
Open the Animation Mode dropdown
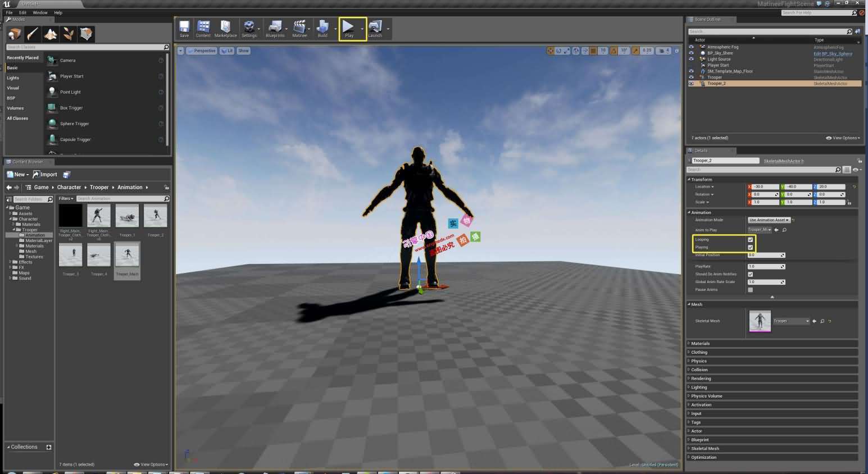coord(769,220)
